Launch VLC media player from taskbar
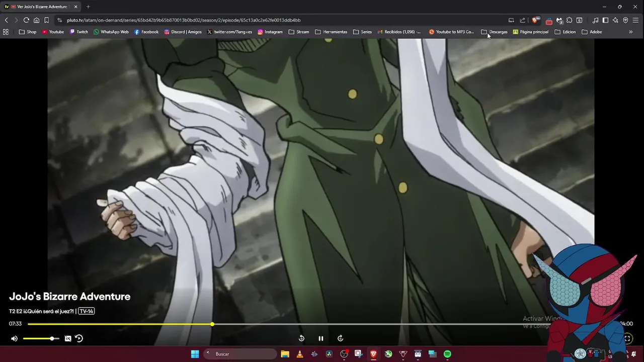 pos(300,354)
